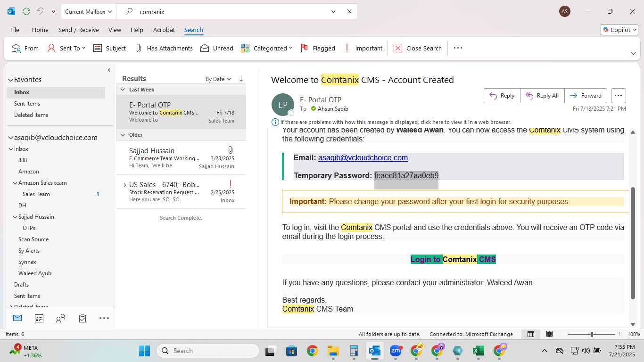Open the Help tab
This screenshot has height=362, width=644.
(137, 30)
